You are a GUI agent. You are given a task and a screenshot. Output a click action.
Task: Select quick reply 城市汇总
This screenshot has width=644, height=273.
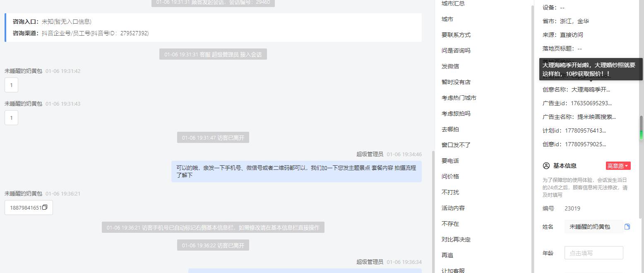pos(453,3)
